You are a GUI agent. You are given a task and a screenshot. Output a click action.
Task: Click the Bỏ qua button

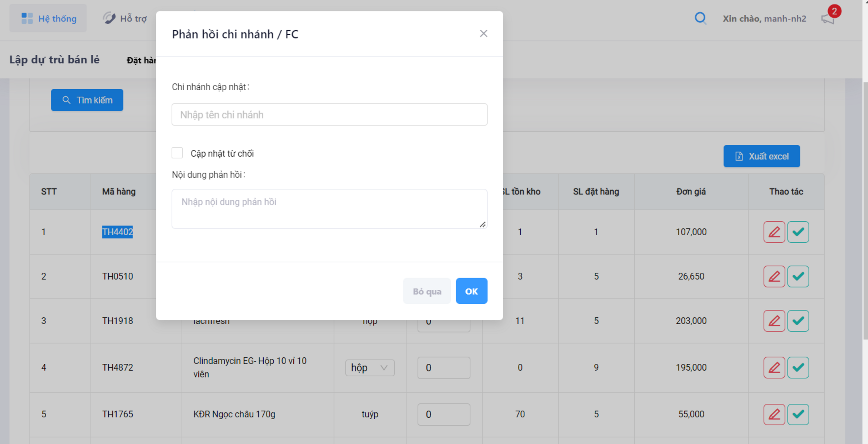[426, 291]
